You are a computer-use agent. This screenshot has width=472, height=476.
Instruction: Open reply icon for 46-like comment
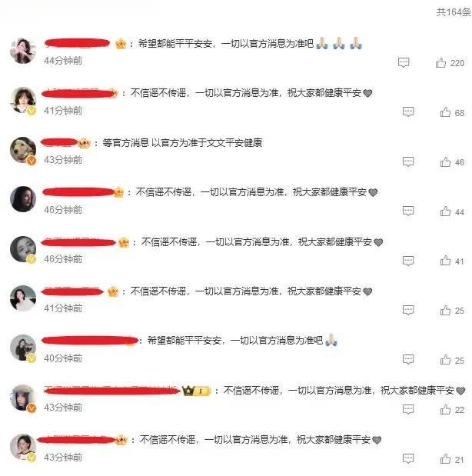point(408,161)
